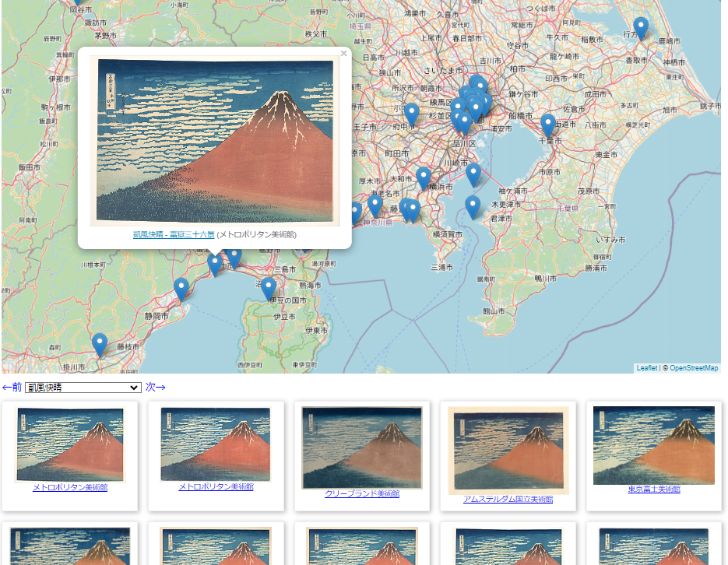
Task: Select the marker directly under the popup tip
Action: click(x=214, y=265)
